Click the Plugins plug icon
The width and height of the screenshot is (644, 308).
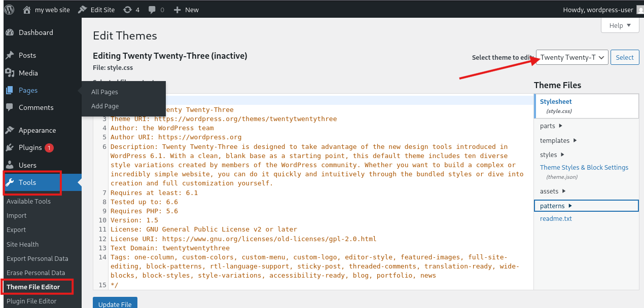coord(10,147)
